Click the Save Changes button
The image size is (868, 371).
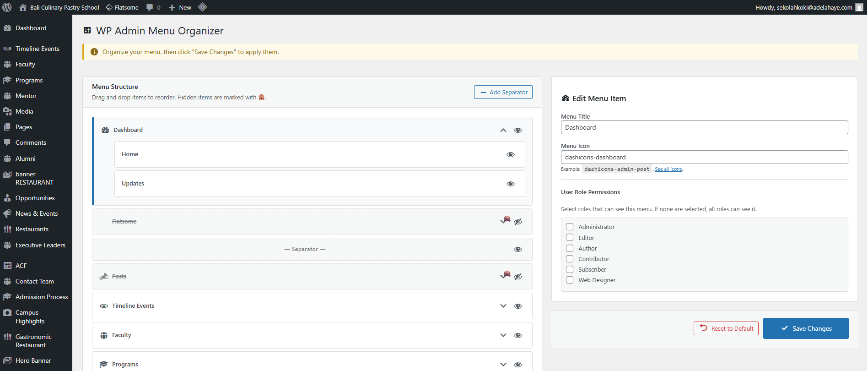click(806, 328)
